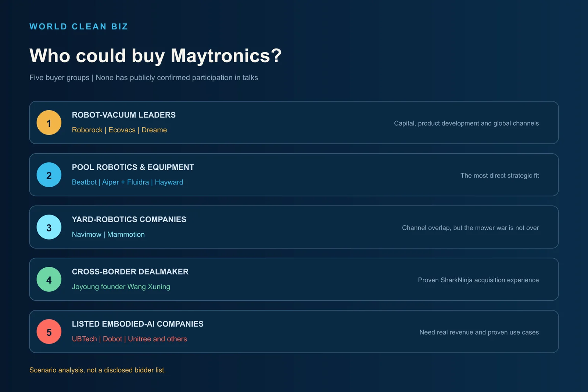Click the LISTED EMBODIED-AI COMPANIES heading
Image resolution: width=588 pixels, height=392 pixels.
[x=138, y=324]
